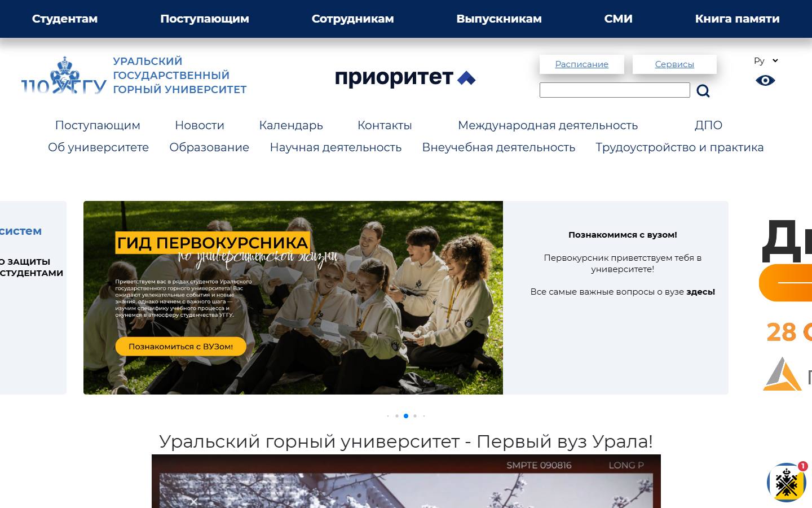Click the magnifier search icon
Viewport: 812px width, 508px height.
tap(703, 91)
